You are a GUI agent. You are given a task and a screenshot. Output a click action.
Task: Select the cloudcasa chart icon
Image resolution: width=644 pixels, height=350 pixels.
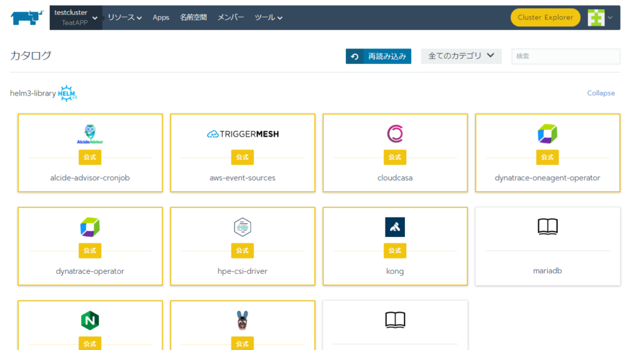pyautogui.click(x=395, y=133)
